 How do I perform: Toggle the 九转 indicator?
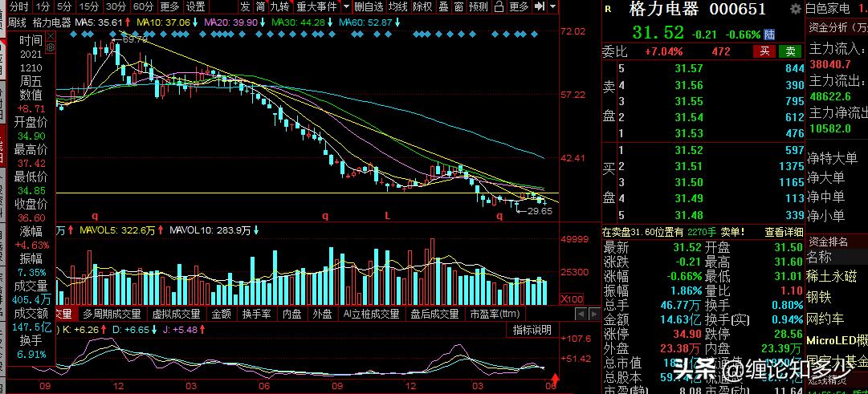(x=280, y=6)
